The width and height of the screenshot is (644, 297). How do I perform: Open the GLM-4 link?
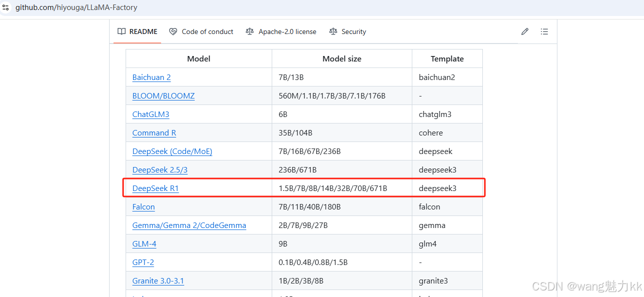click(144, 244)
